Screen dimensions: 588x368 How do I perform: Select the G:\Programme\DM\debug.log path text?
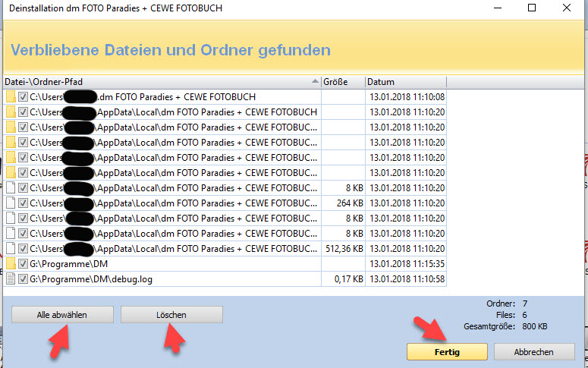coord(91,279)
